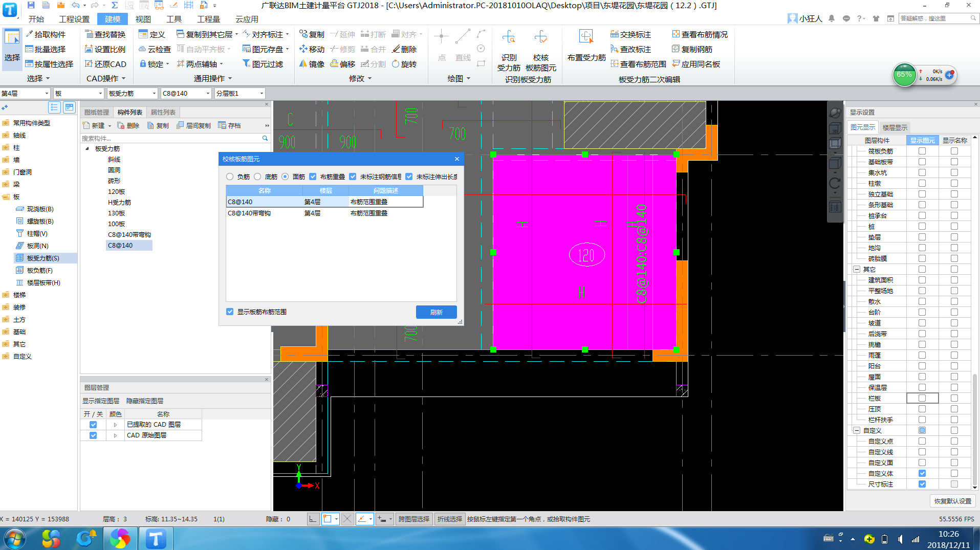The width and height of the screenshot is (980, 550).
Task: Switch to the 图纸管理 tab
Action: pos(97,112)
